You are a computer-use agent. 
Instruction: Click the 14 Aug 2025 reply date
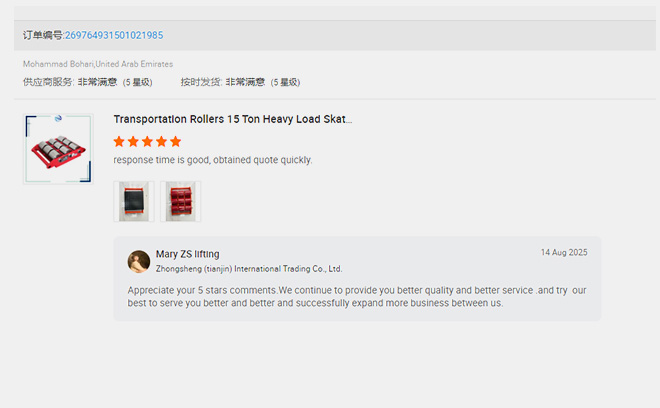(x=564, y=252)
